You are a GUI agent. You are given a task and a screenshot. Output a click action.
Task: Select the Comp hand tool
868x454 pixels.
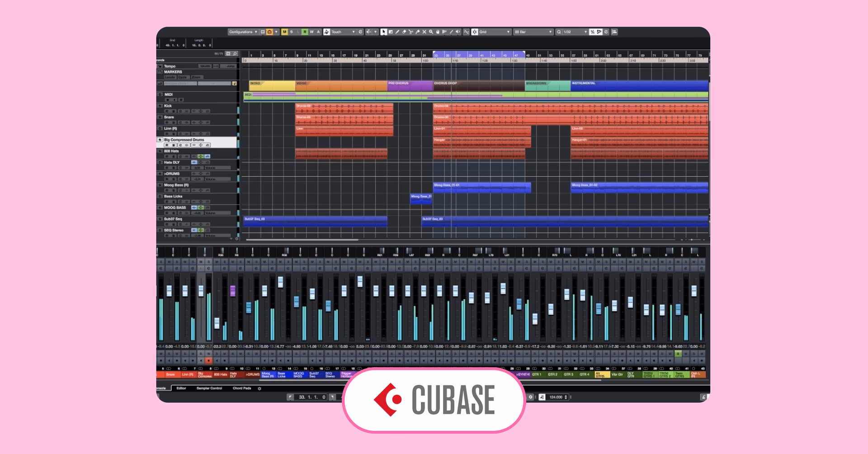tap(438, 32)
